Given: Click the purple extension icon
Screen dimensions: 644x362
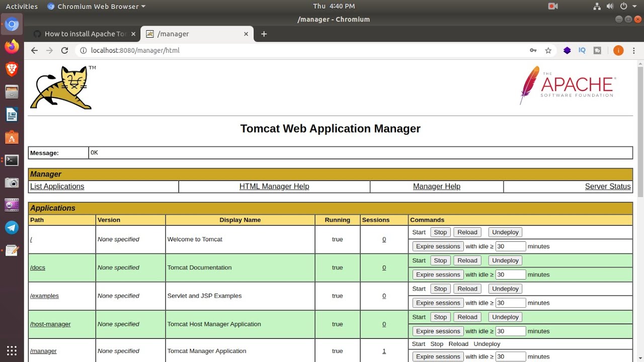Looking at the screenshot, I should coord(567,50).
